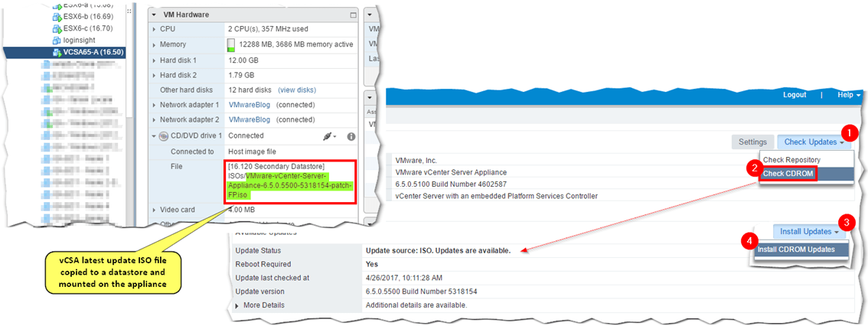Image resolution: width=868 pixels, height=326 pixels.
Task: Click the VCSA65-A VM icon
Action: tap(57, 52)
